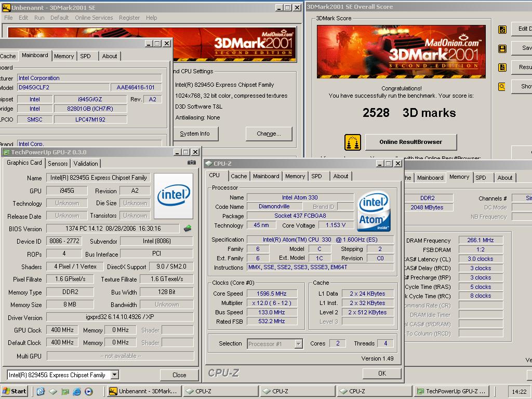The image size is (532, 399).
Task: Click the first quick launch icon next to Start
Action: click(x=41, y=392)
